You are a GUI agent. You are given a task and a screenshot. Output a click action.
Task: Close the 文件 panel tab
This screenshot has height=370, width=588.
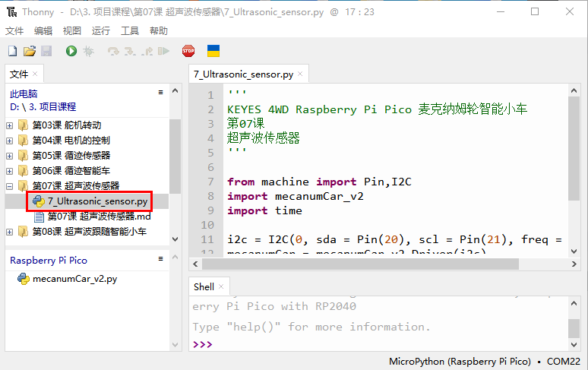[x=35, y=74]
